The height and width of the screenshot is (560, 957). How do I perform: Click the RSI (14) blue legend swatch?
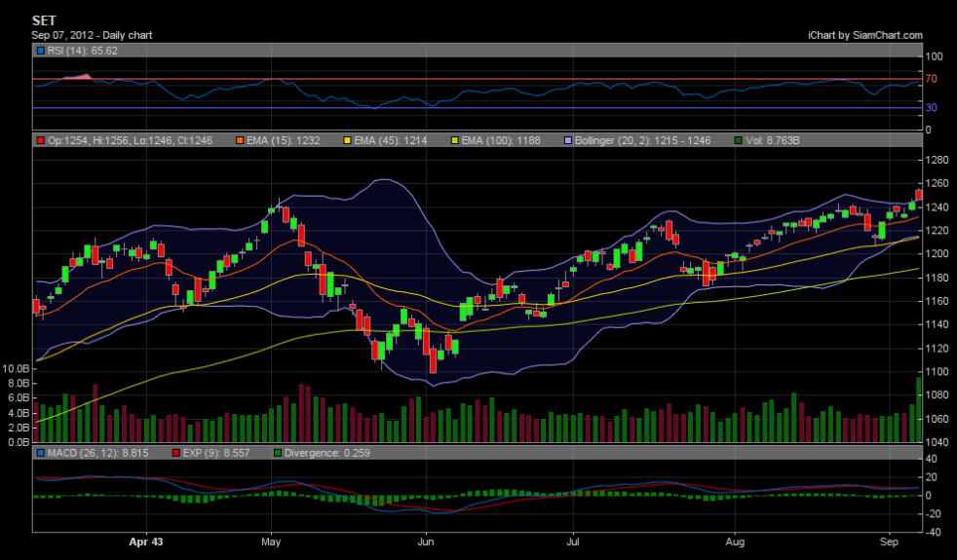[x=40, y=51]
